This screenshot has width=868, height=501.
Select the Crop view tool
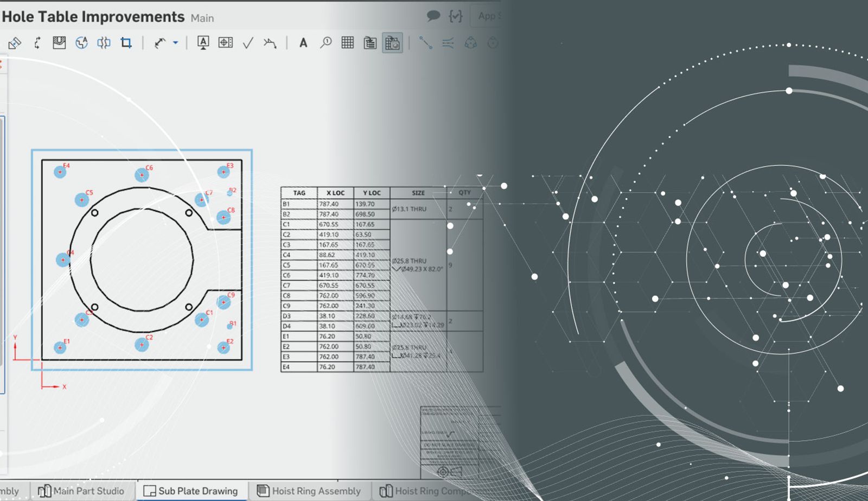(x=126, y=43)
